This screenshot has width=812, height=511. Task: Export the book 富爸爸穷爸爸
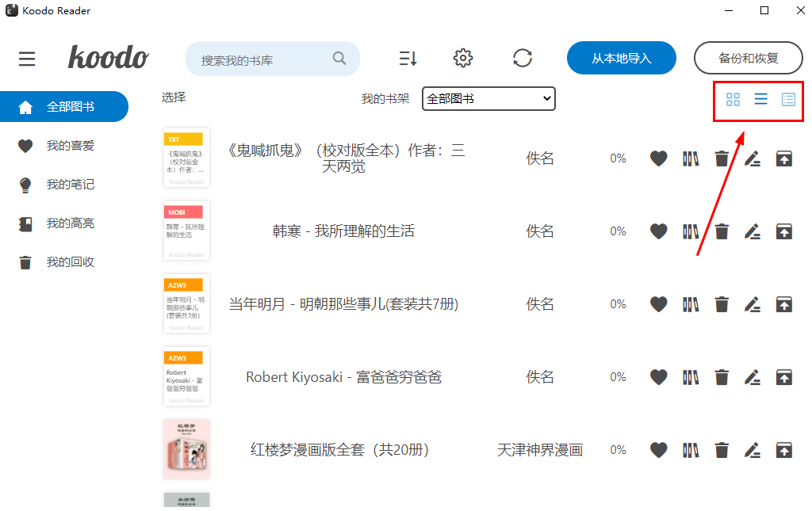(x=783, y=376)
